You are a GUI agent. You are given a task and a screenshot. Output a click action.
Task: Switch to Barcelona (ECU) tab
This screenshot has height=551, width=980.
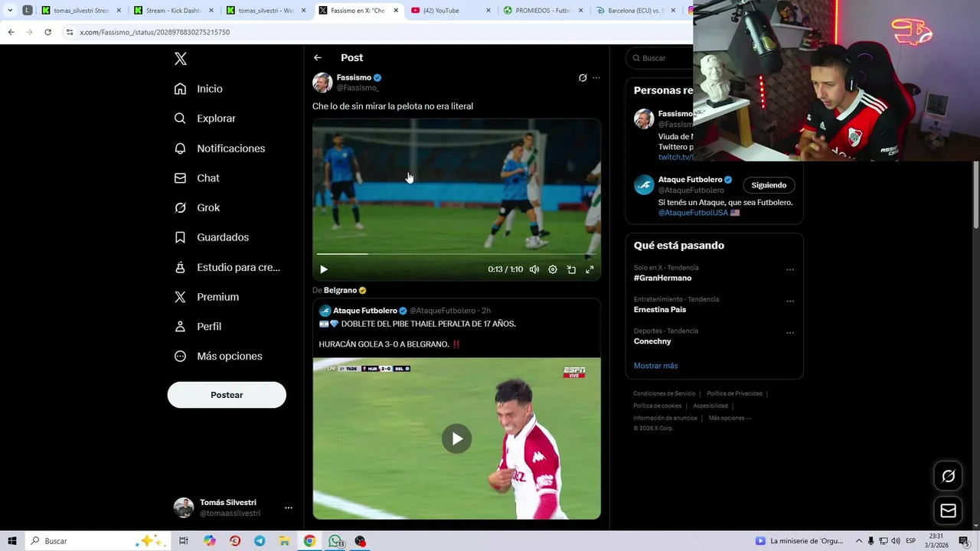635,11
